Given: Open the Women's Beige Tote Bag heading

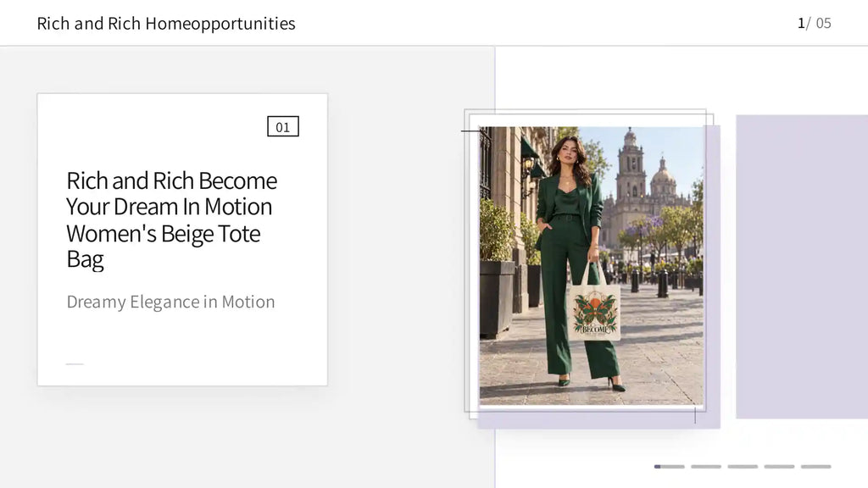Looking at the screenshot, I should pyautogui.click(x=171, y=219).
